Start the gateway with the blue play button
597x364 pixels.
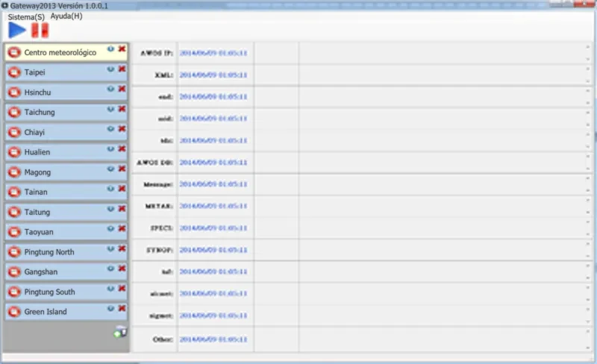[x=16, y=30]
